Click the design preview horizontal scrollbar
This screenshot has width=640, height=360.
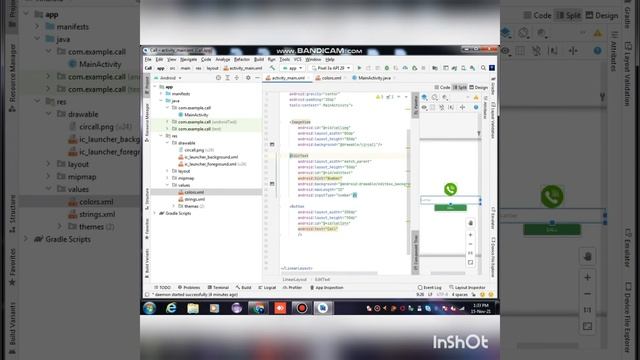click(x=448, y=273)
